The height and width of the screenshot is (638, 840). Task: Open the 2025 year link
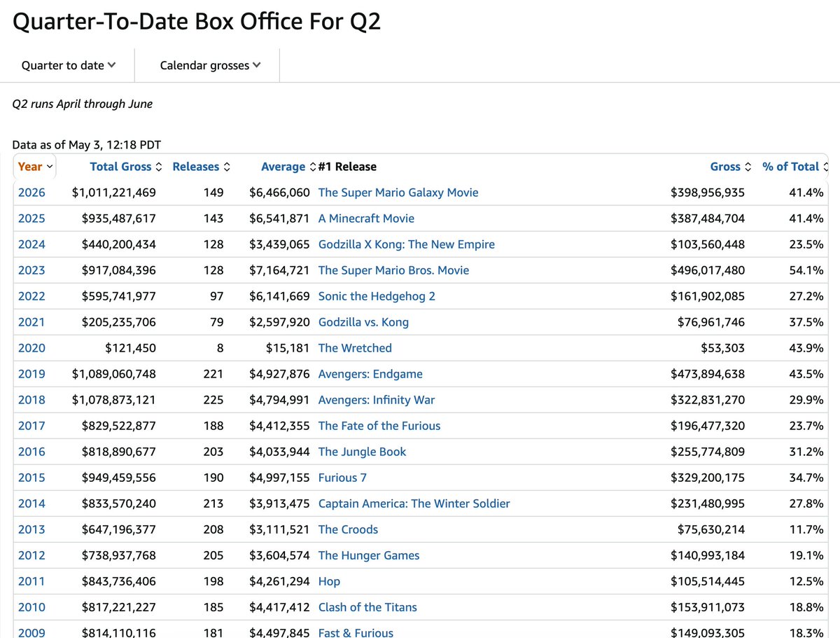click(x=31, y=219)
